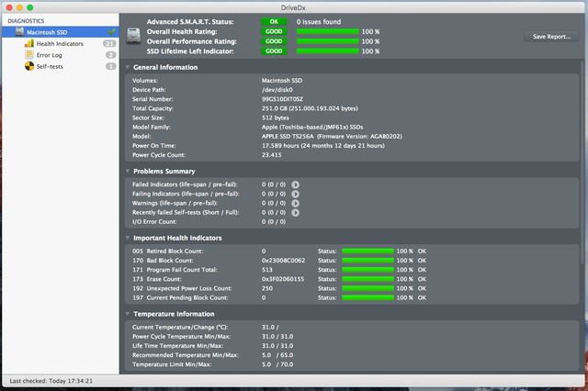
Task: Click the DIAGNOSTICS sidebar header
Action: (26, 21)
